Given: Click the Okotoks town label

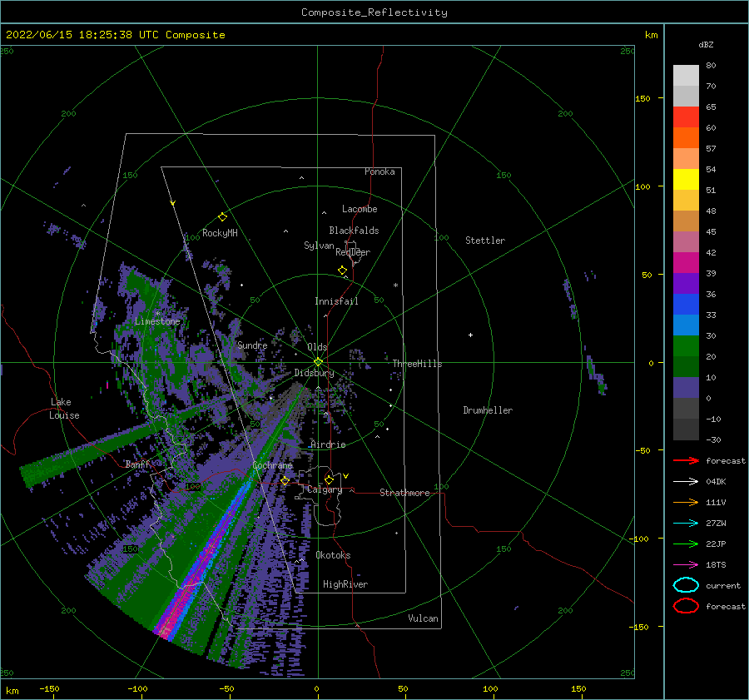Looking at the screenshot, I should pyautogui.click(x=333, y=555).
